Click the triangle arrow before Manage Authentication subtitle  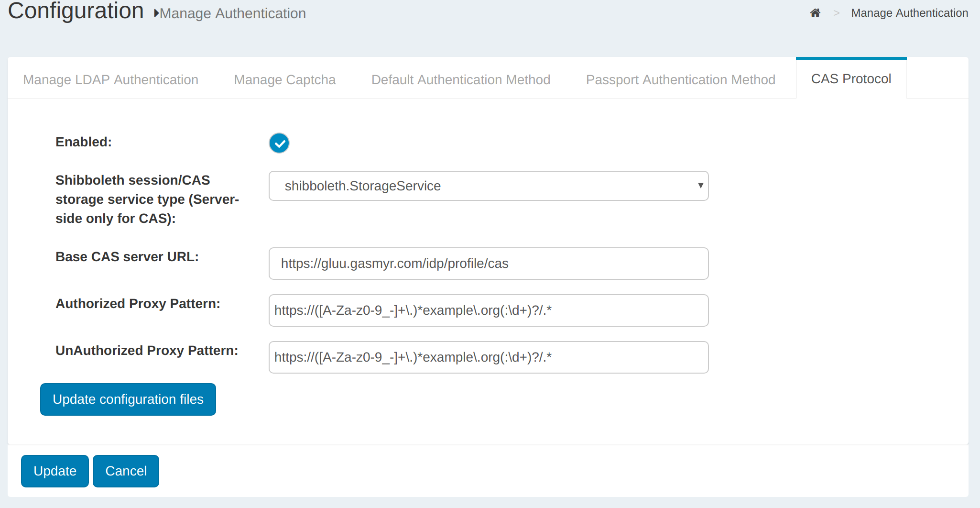pos(156,13)
